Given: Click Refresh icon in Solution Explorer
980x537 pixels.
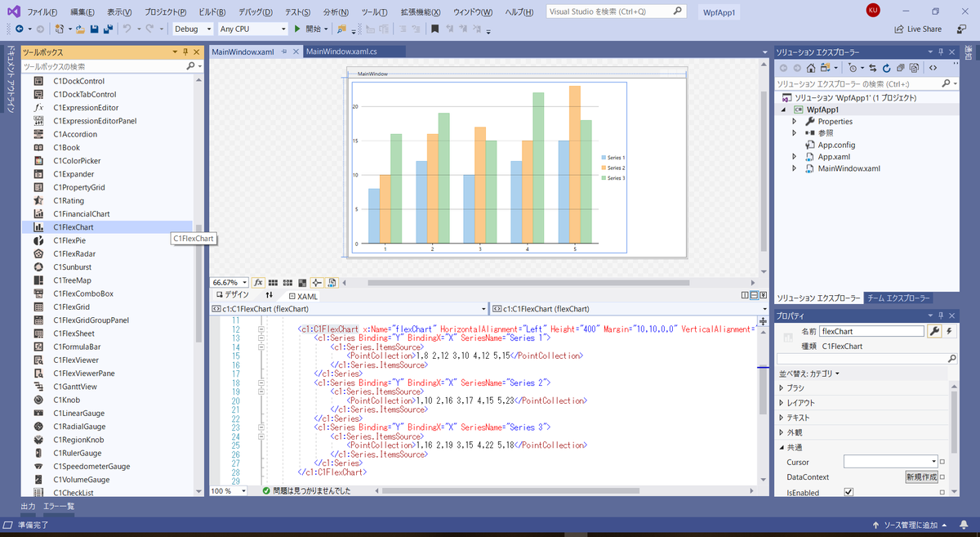Looking at the screenshot, I should [887, 68].
